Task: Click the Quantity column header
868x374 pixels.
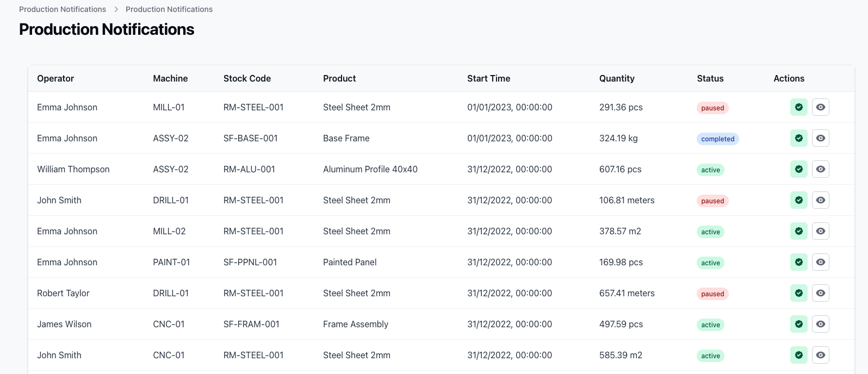Action: 617,78
